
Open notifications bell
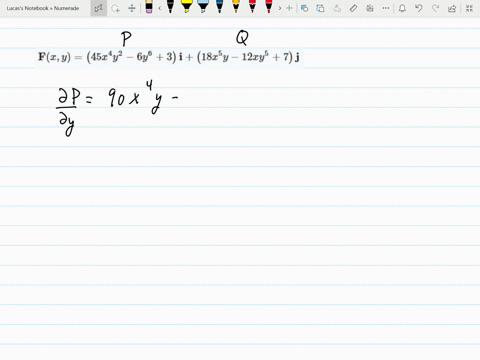point(402,8)
